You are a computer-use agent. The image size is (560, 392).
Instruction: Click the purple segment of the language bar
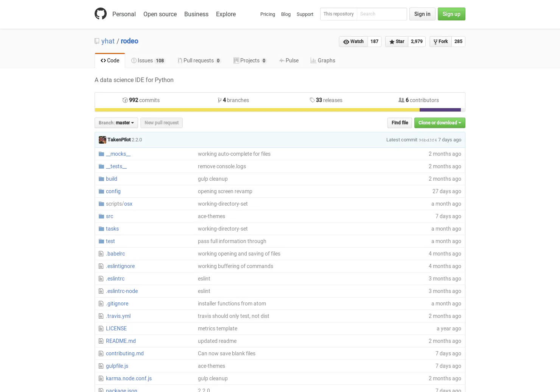(x=440, y=110)
